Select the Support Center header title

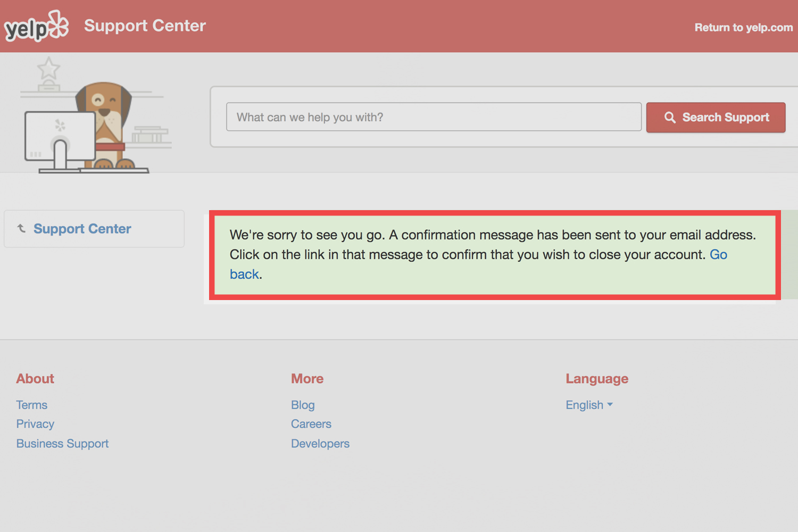coord(145,26)
